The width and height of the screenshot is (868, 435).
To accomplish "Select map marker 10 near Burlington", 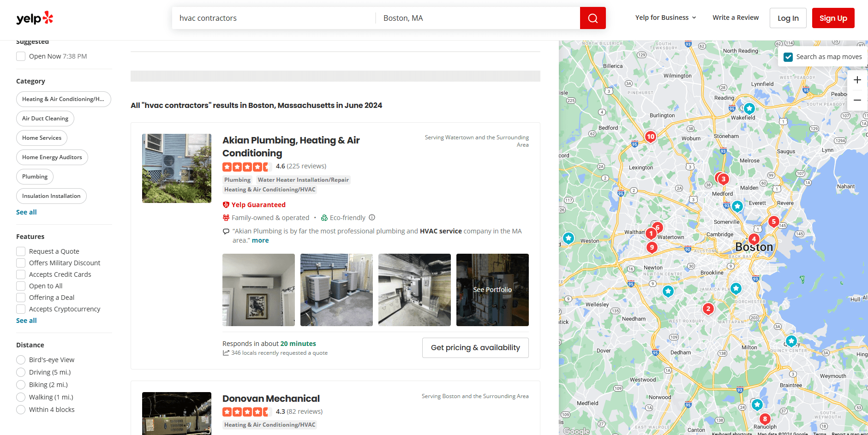I will pos(650,137).
